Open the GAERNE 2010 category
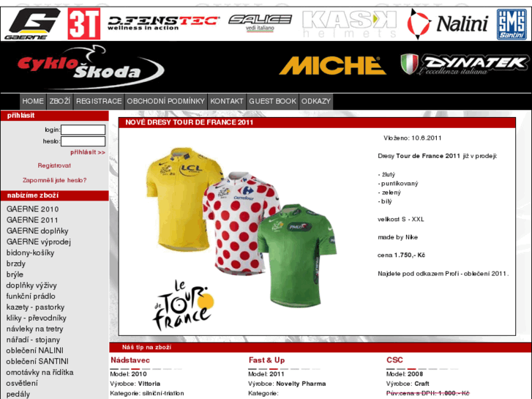 pos(33,209)
